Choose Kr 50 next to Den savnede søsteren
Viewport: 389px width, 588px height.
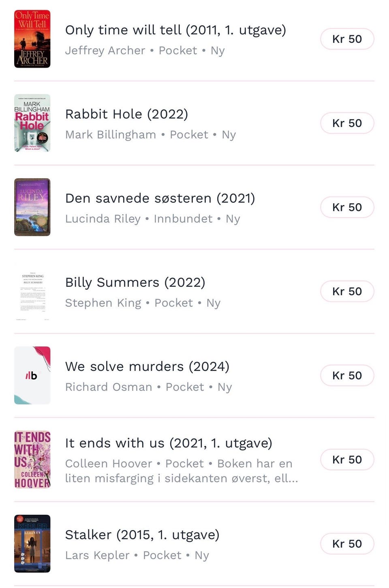click(347, 207)
